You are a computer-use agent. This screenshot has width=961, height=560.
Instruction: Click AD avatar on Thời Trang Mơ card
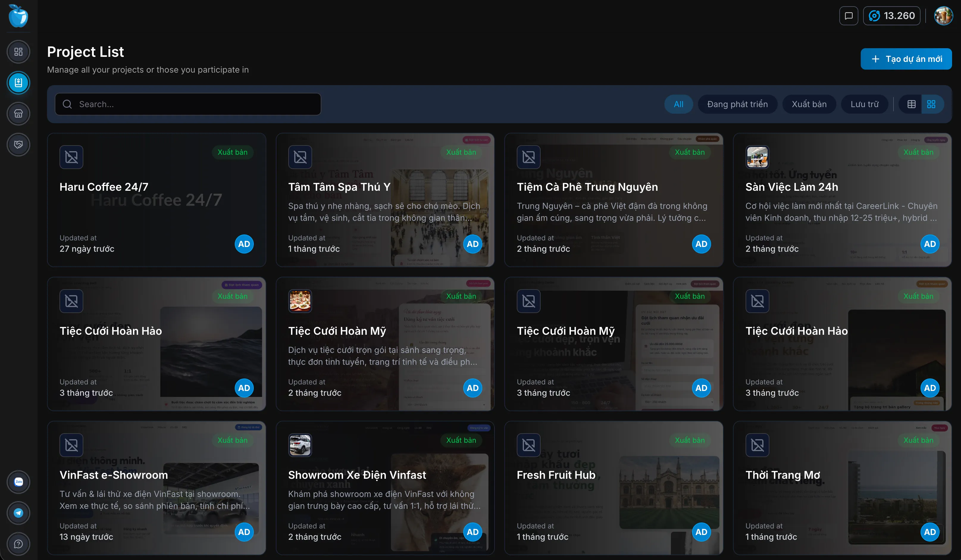pos(930,532)
